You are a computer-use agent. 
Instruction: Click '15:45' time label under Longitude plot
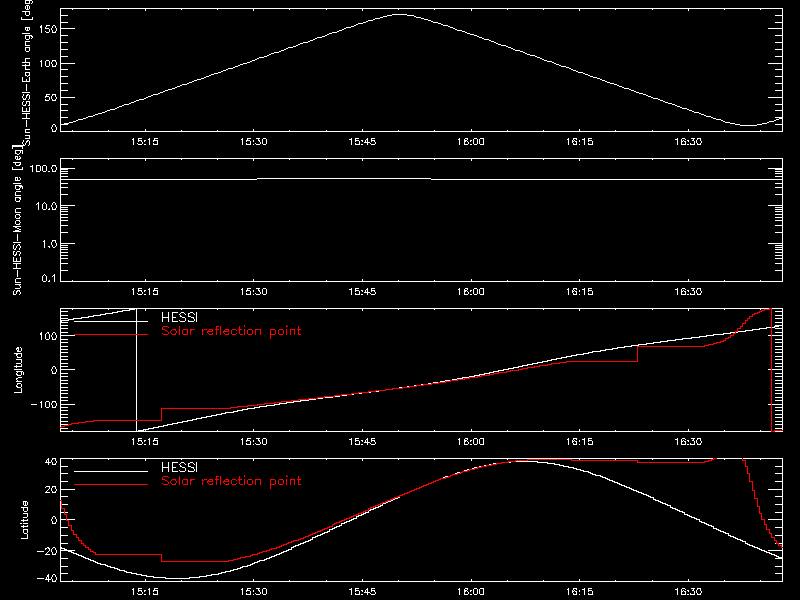(362, 442)
